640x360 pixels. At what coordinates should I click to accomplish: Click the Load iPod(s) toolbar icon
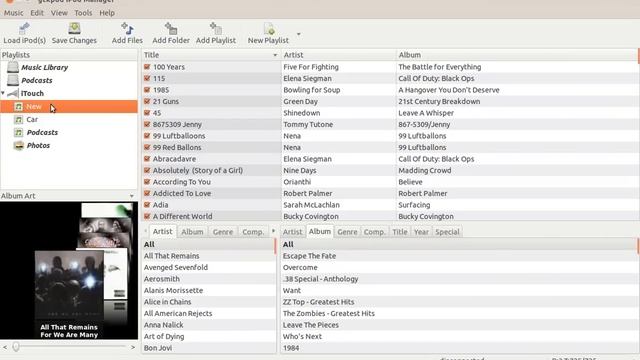click(24, 28)
